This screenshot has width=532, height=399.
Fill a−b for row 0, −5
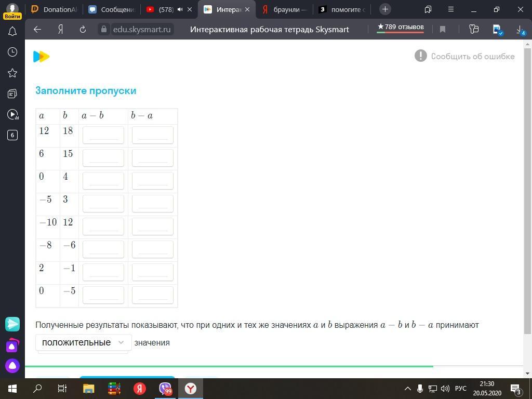[x=103, y=295]
